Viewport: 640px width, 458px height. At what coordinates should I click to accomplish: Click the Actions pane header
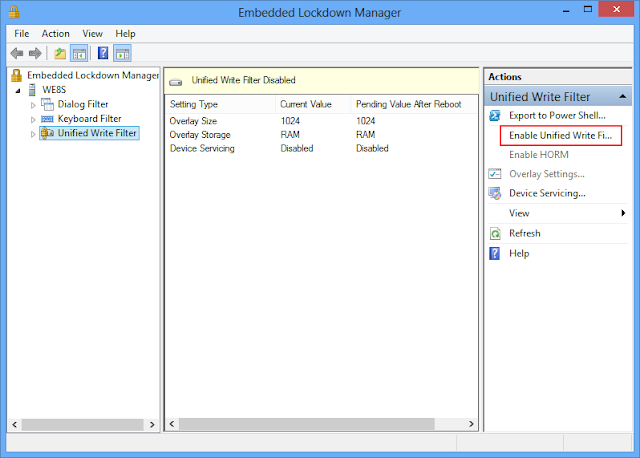tap(558, 77)
